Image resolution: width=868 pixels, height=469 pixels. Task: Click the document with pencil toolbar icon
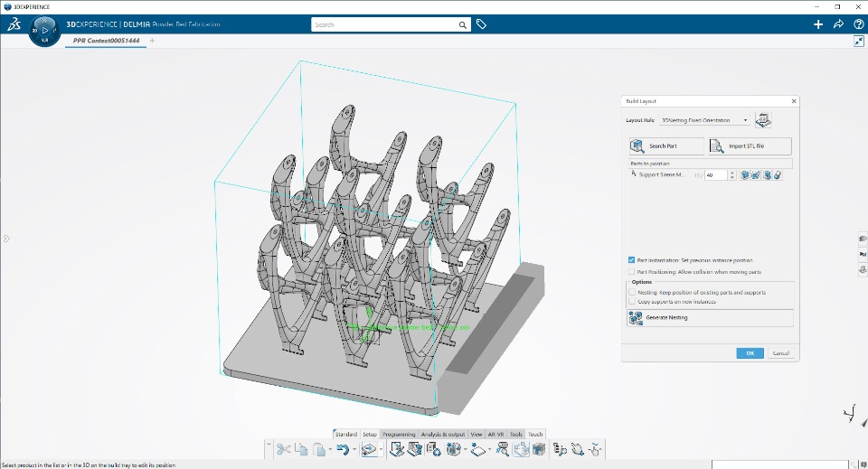(x=396, y=449)
